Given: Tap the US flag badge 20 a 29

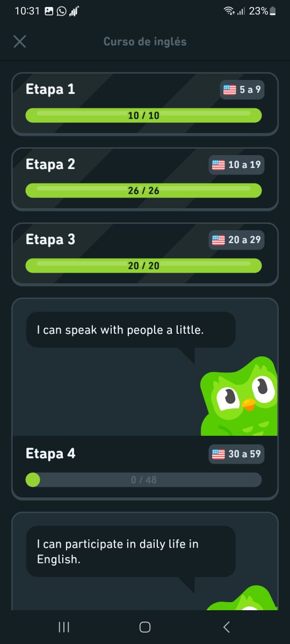Looking at the screenshot, I should click(x=236, y=240).
